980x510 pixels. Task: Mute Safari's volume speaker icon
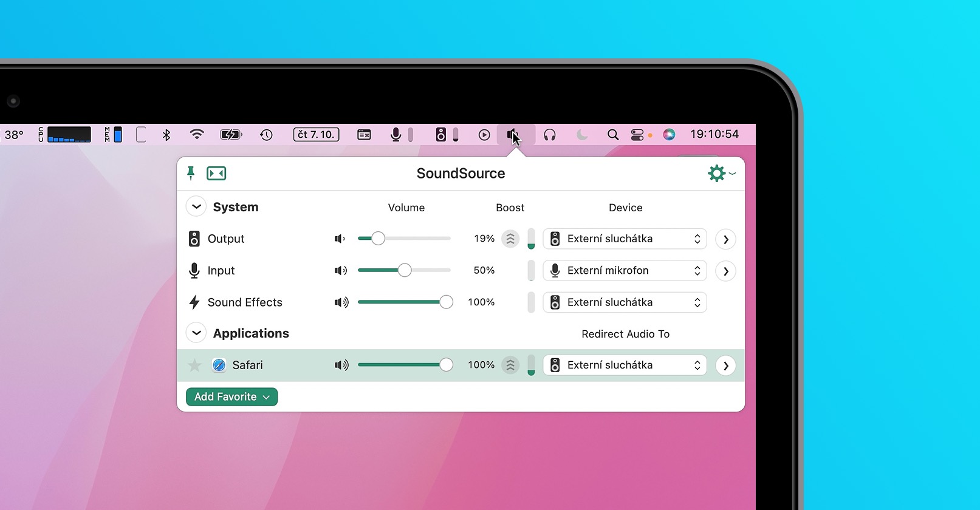click(x=341, y=365)
